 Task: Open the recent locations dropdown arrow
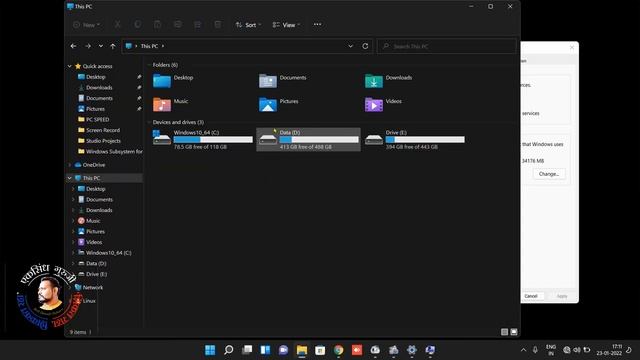pos(101,46)
